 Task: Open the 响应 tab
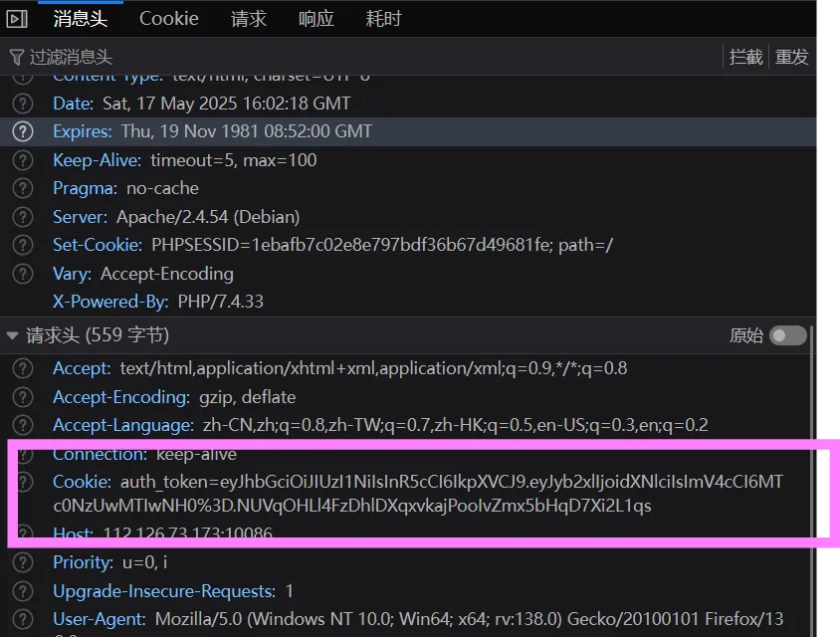coord(316,19)
